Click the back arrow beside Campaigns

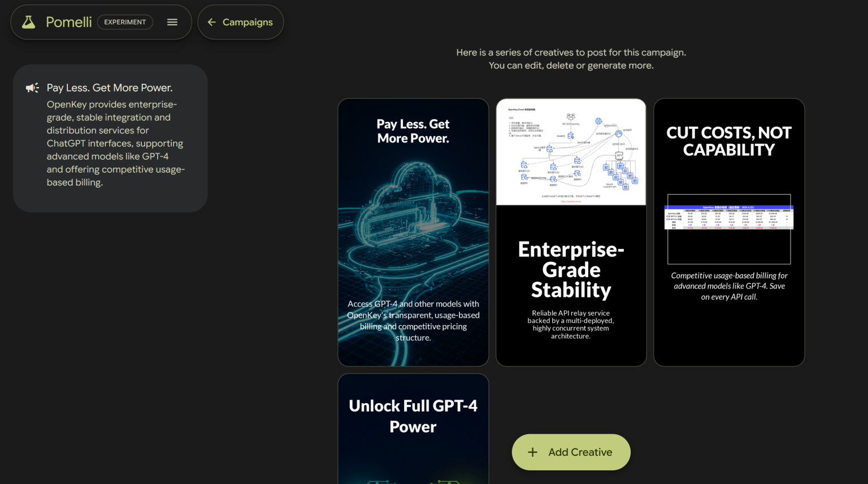tap(212, 22)
